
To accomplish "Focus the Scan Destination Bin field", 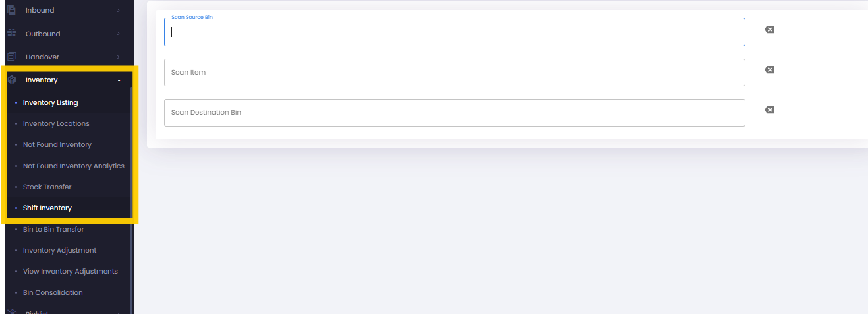I will [x=454, y=113].
